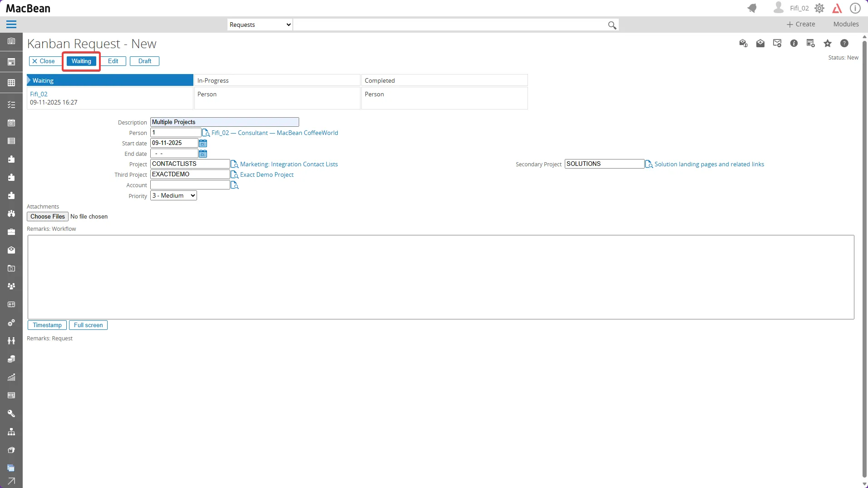Expand the Priority dropdown

173,196
